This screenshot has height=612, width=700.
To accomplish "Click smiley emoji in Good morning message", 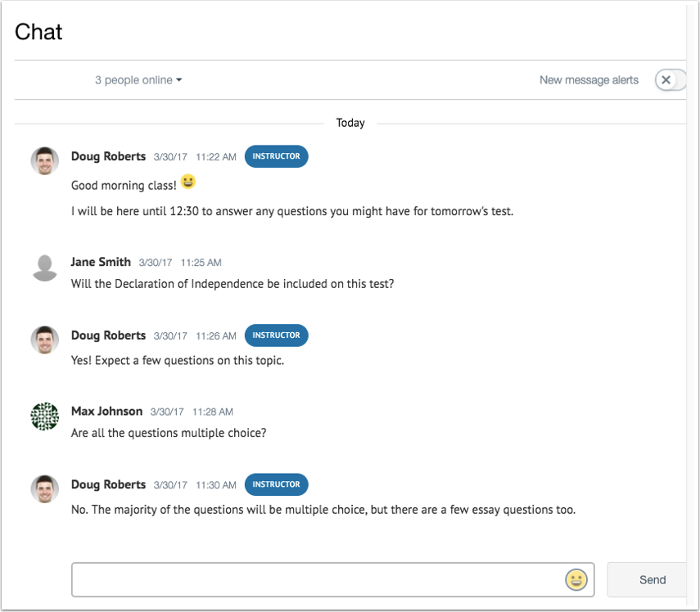I will [x=188, y=182].
